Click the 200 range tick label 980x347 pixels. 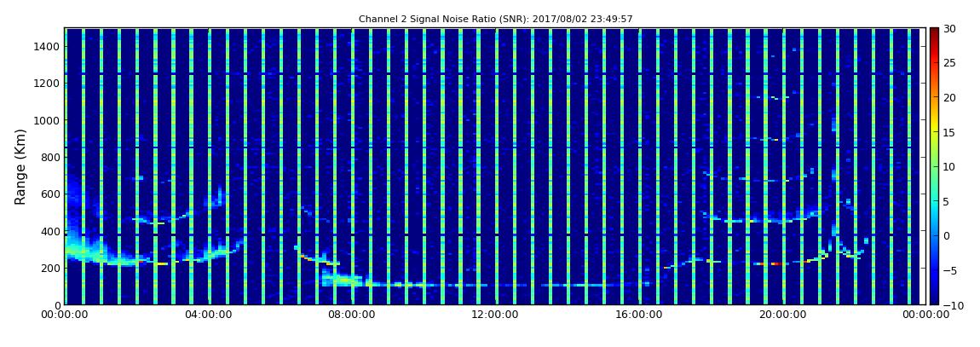tap(50, 268)
